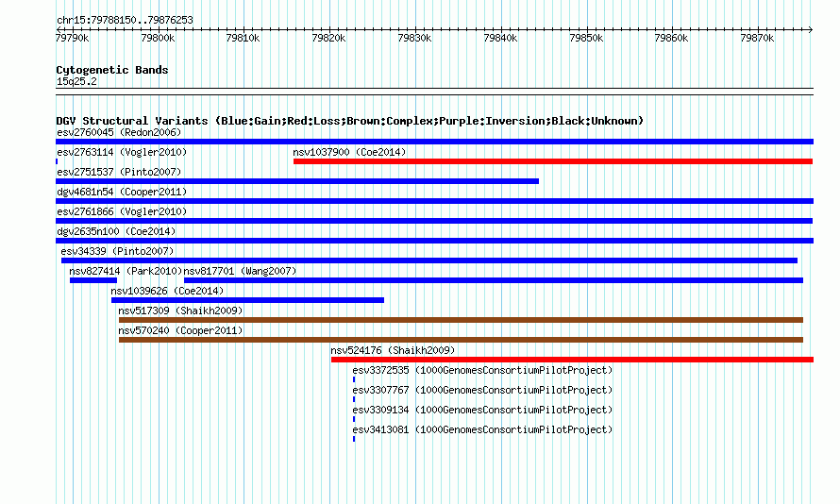Click the 79870k ruler position

point(757,38)
